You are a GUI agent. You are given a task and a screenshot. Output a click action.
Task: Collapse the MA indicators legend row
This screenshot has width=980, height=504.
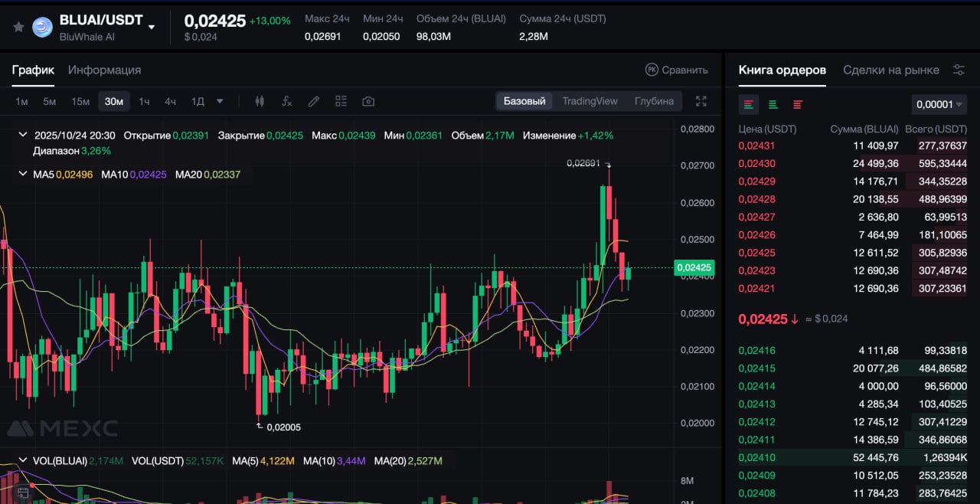tap(23, 175)
